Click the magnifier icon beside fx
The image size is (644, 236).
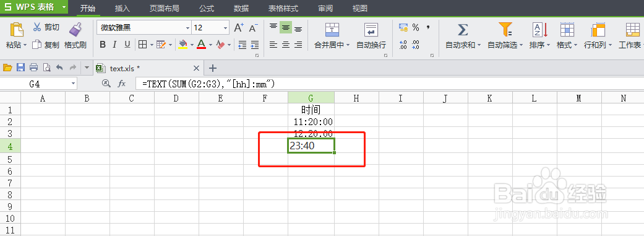point(106,84)
